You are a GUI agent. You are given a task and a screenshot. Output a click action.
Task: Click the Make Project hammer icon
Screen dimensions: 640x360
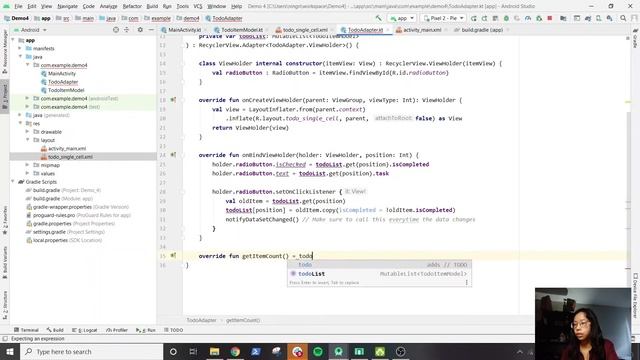point(378,18)
